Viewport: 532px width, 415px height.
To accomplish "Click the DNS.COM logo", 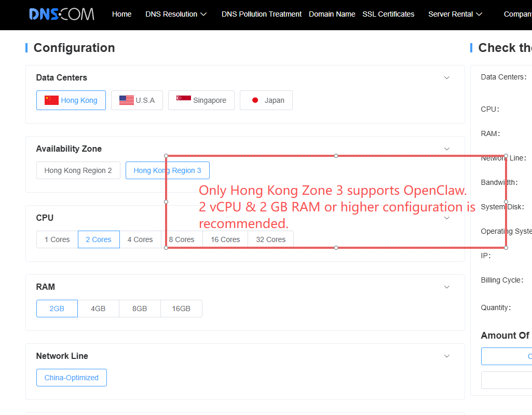I will coord(61,14).
